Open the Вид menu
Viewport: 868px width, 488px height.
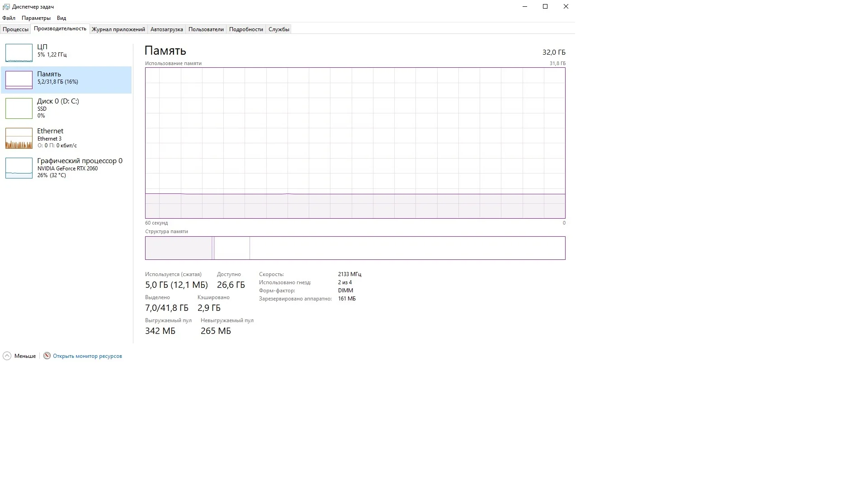(x=61, y=18)
